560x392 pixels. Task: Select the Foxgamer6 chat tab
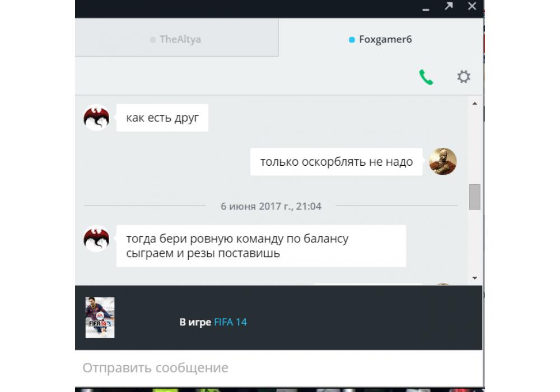380,40
